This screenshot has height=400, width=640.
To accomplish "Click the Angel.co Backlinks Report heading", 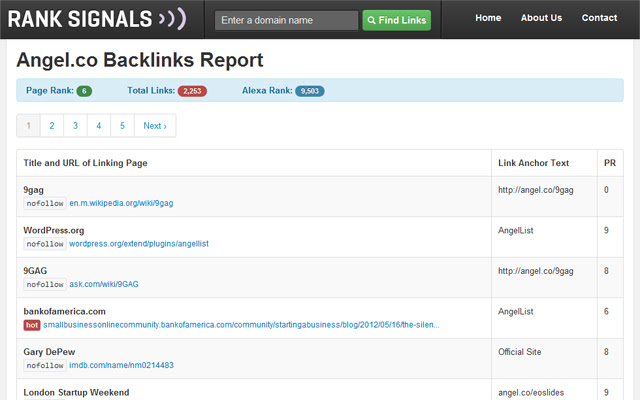I will pyautogui.click(x=140, y=60).
